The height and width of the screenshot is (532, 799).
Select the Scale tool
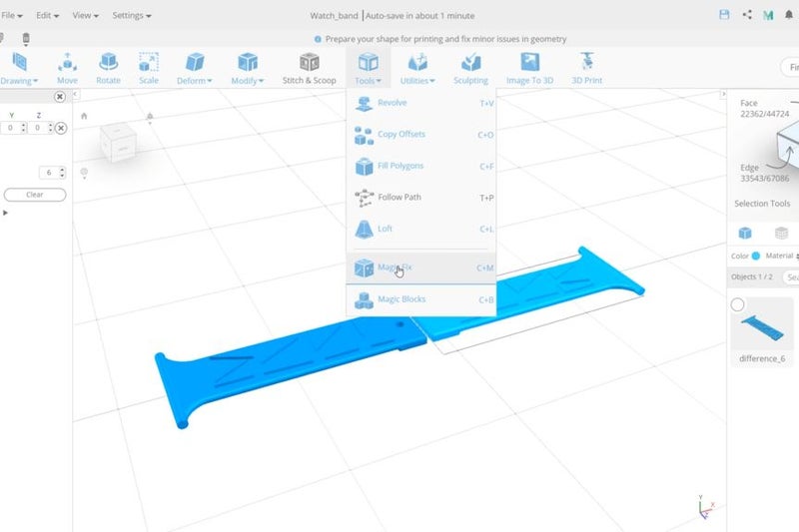(x=148, y=67)
